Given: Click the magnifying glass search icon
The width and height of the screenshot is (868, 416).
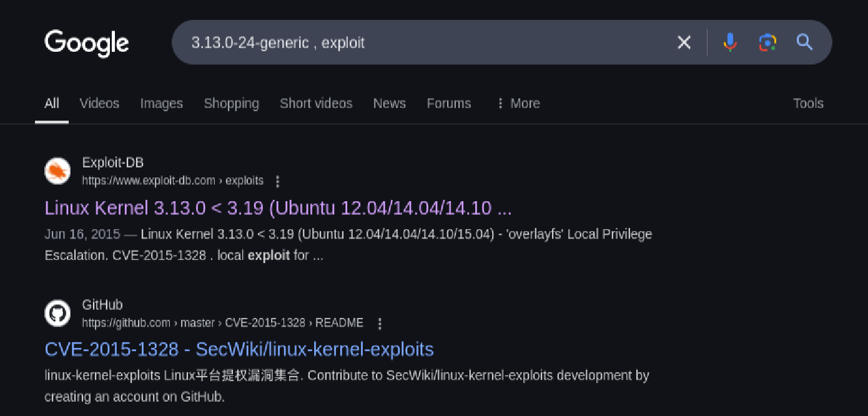Looking at the screenshot, I should click(804, 42).
